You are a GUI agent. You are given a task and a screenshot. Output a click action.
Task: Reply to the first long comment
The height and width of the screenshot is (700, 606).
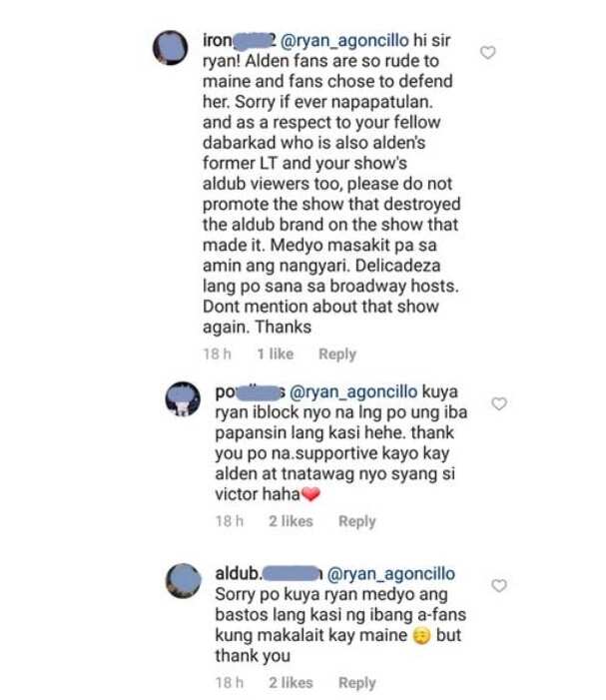tap(337, 354)
